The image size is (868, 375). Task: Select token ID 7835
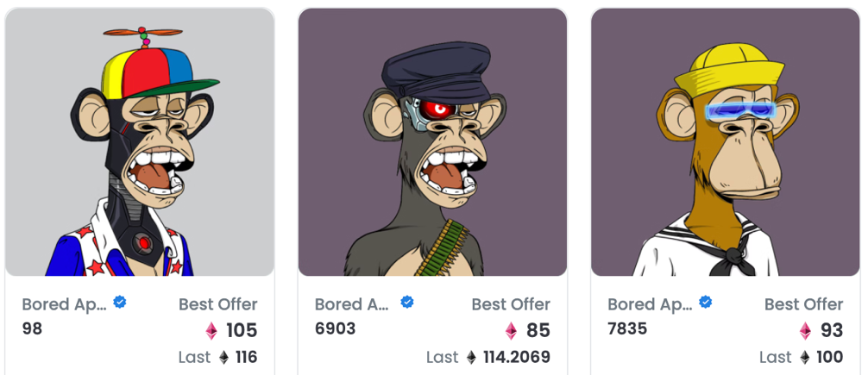pos(627,328)
